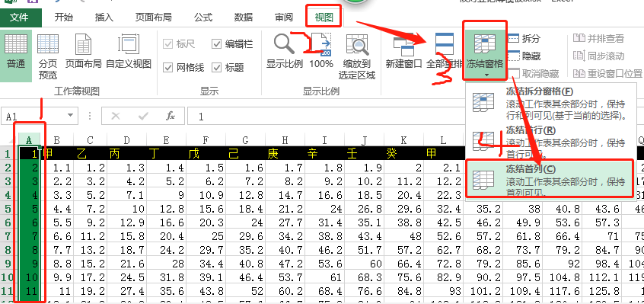The width and height of the screenshot is (644, 304).
Task: Select column header H
Action: 285,140
